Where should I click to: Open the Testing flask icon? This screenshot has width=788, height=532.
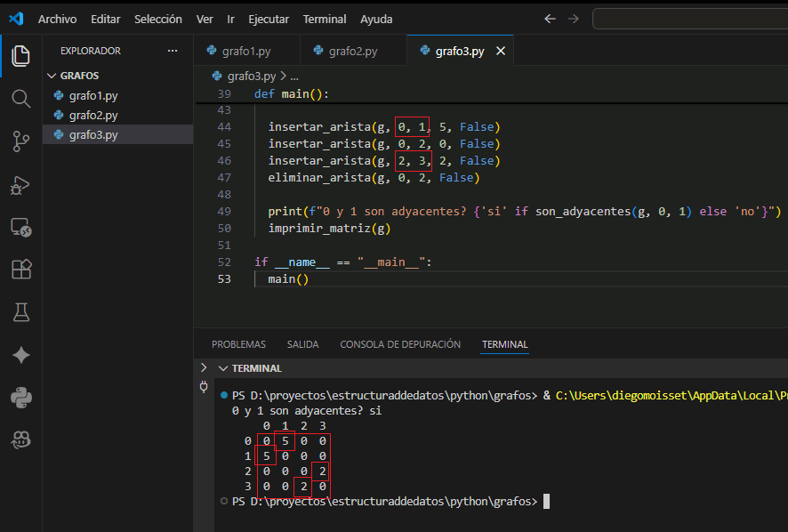(20, 312)
